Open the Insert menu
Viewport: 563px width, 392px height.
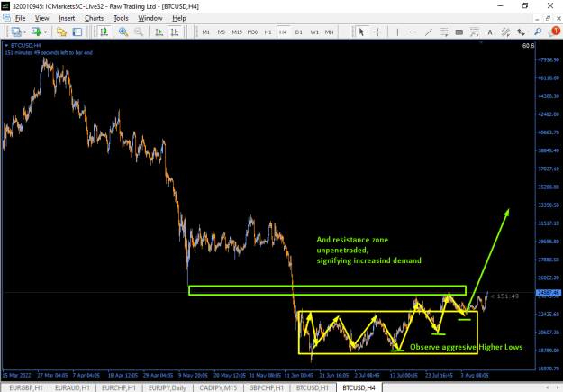(x=67, y=18)
